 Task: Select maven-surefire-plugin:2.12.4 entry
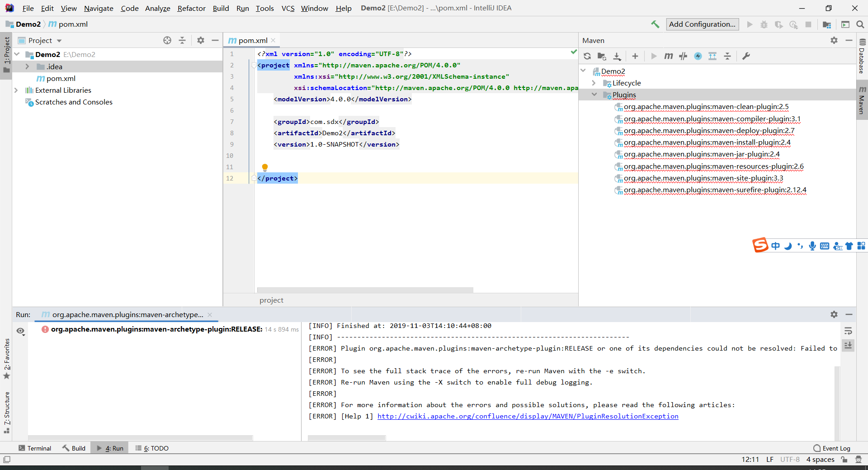pos(715,190)
